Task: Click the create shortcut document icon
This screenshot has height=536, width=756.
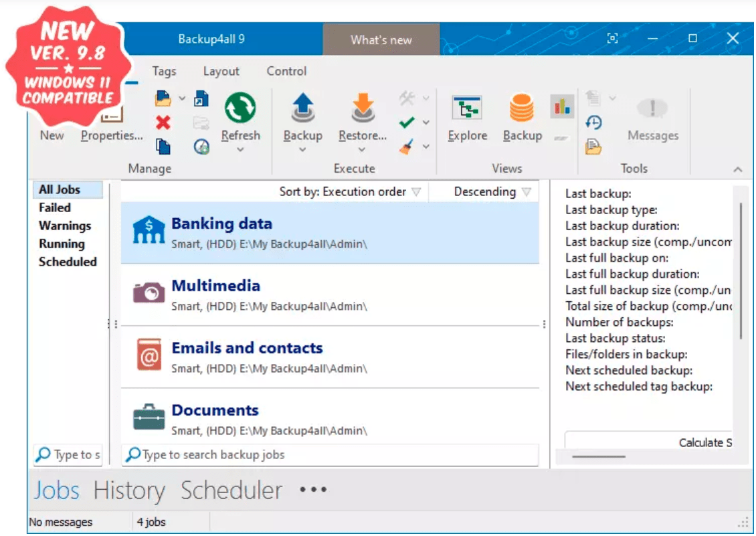Action: click(201, 98)
